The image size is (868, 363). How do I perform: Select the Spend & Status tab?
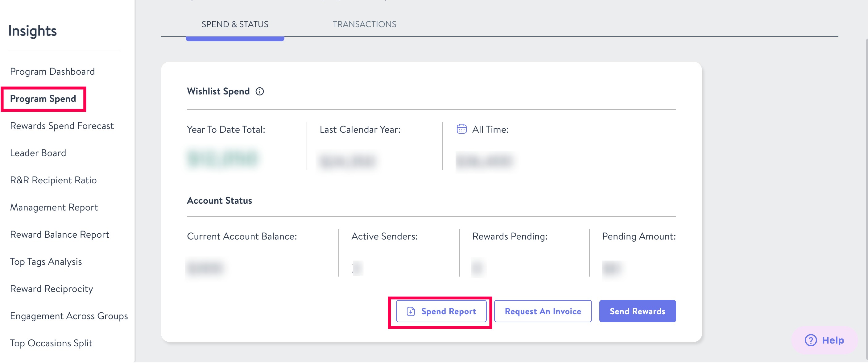click(x=235, y=24)
